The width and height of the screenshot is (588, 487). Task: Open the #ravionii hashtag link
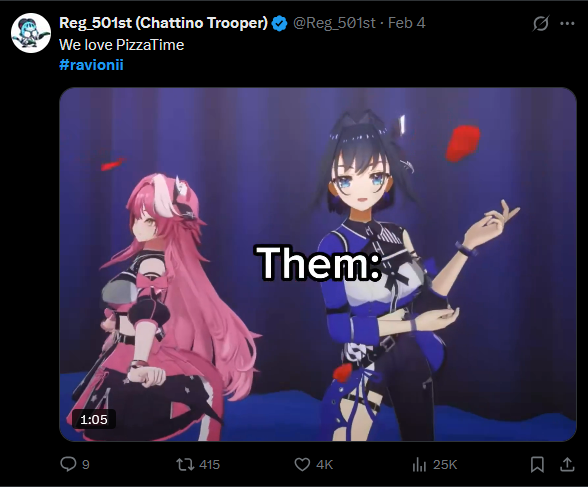(91, 65)
